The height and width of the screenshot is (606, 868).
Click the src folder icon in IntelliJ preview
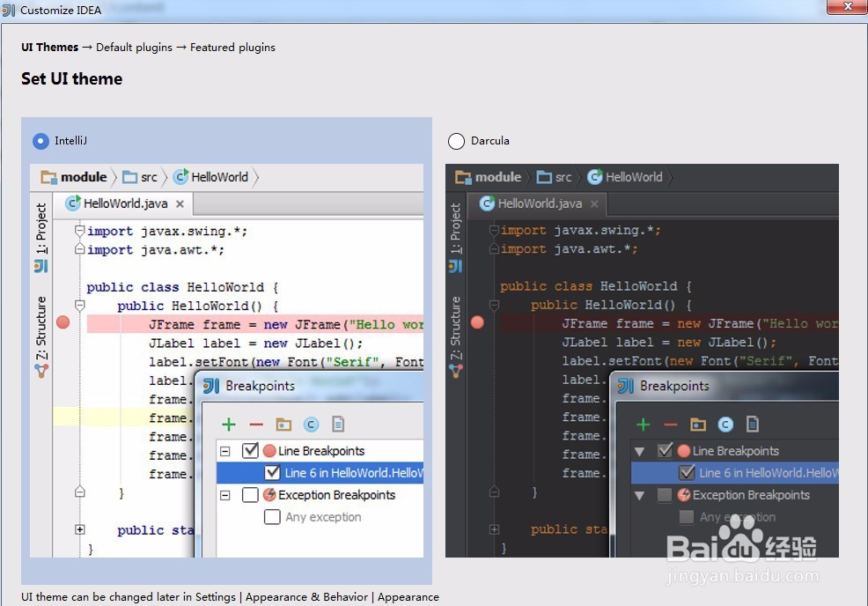pyautogui.click(x=129, y=177)
